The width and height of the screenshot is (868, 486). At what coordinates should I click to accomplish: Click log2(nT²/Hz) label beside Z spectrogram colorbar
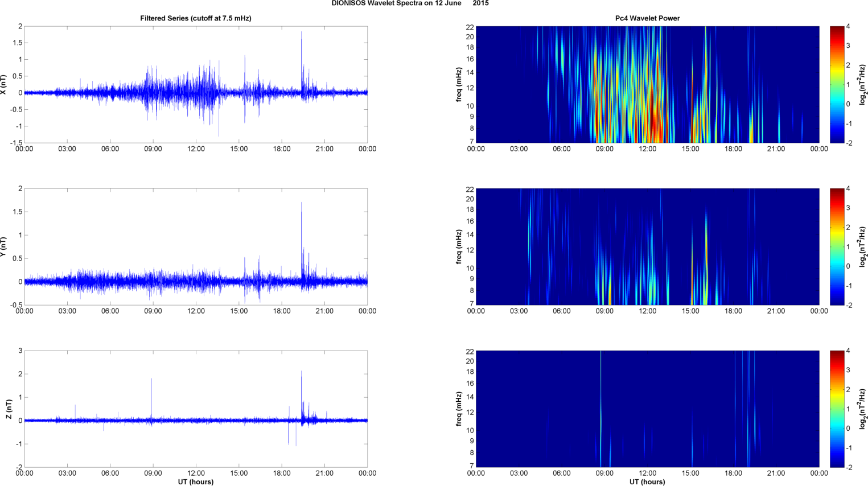point(863,409)
